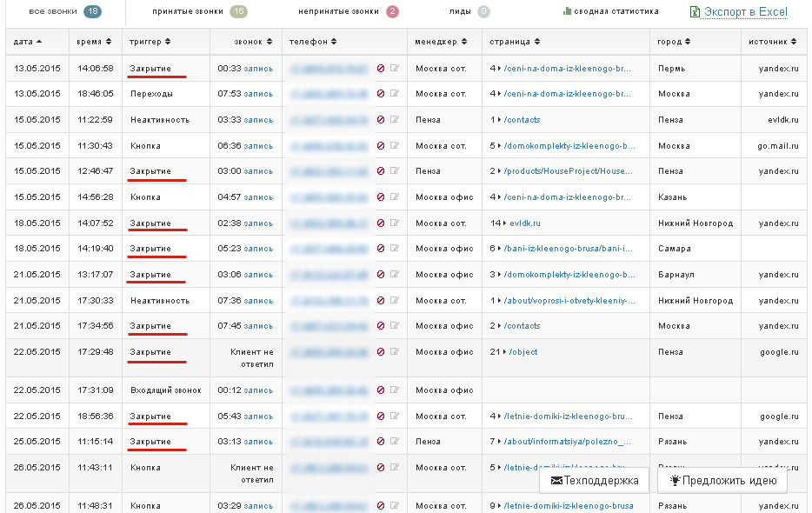Image resolution: width=812 pixels, height=513 pixels.
Task: Click envelope icon on Техподдержка
Action: tap(556, 480)
